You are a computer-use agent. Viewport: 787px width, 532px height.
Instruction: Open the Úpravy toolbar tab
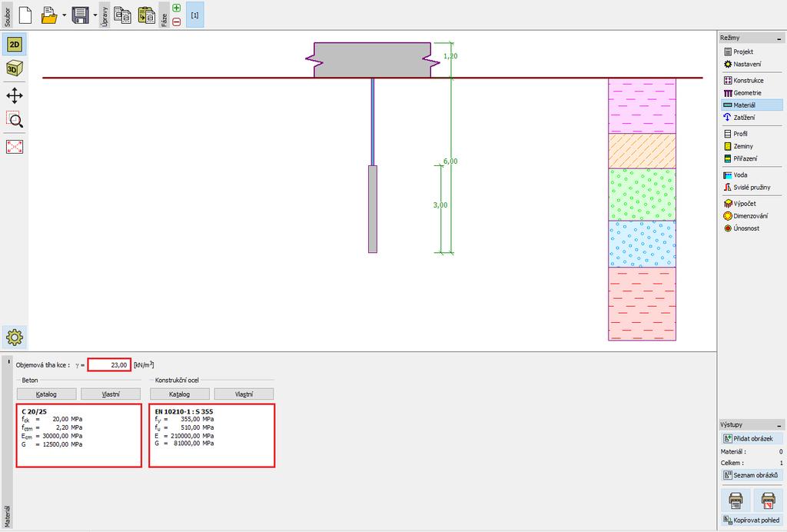click(105, 15)
